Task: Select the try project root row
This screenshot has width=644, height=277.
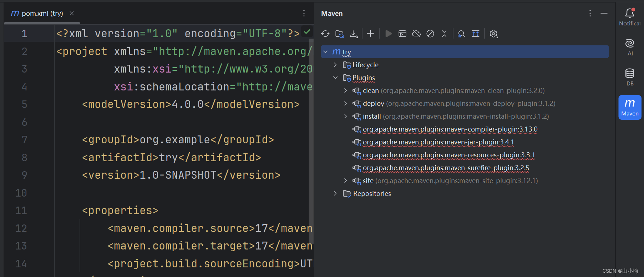Action: (465, 52)
